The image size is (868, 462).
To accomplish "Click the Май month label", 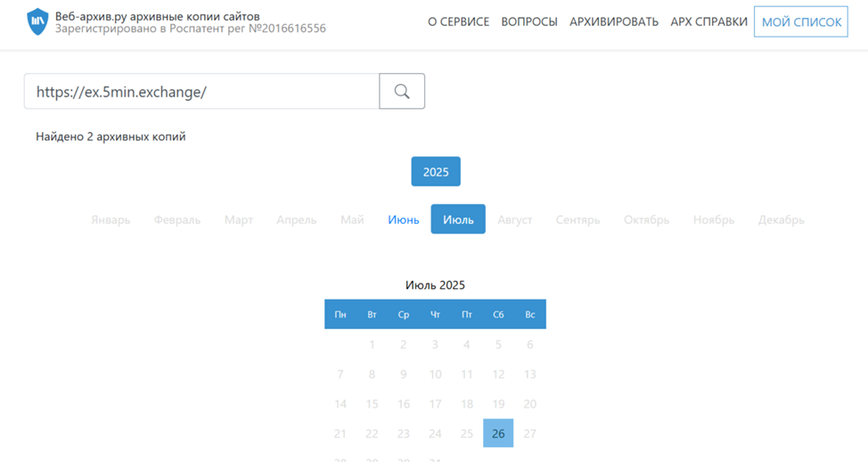I will coord(352,220).
